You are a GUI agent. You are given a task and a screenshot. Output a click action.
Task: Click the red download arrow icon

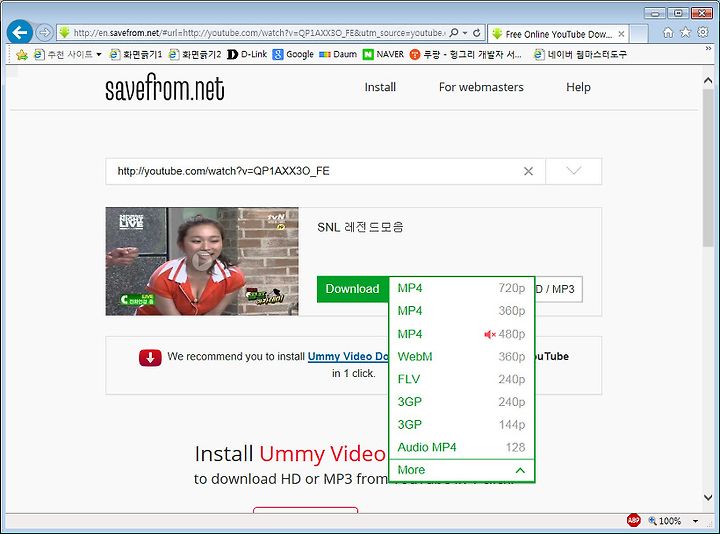click(x=150, y=357)
